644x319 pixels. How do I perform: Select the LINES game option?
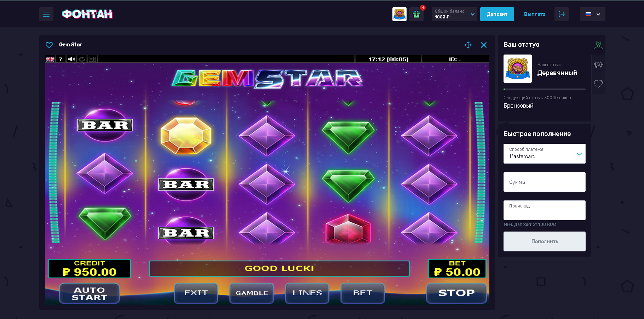coord(307,293)
